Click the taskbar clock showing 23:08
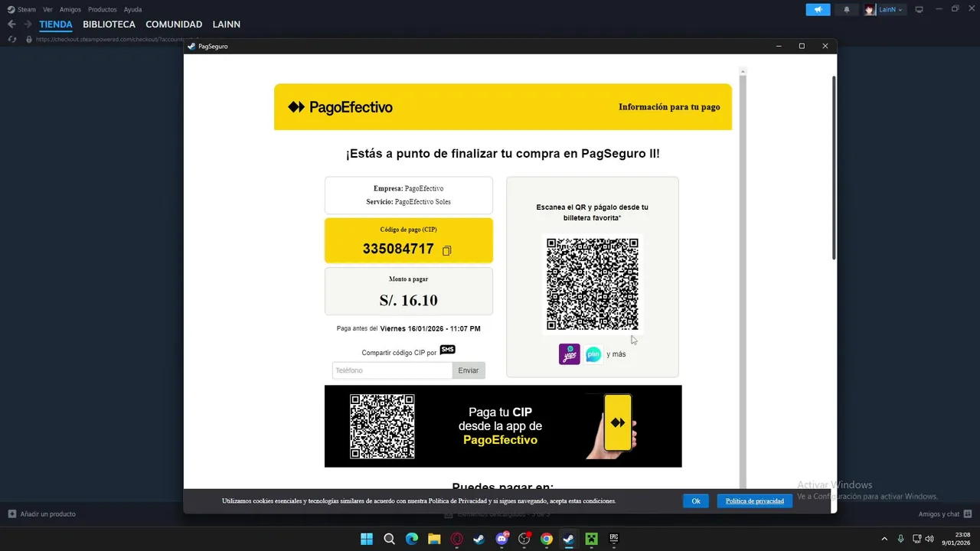Image resolution: width=980 pixels, height=551 pixels. [x=957, y=539]
